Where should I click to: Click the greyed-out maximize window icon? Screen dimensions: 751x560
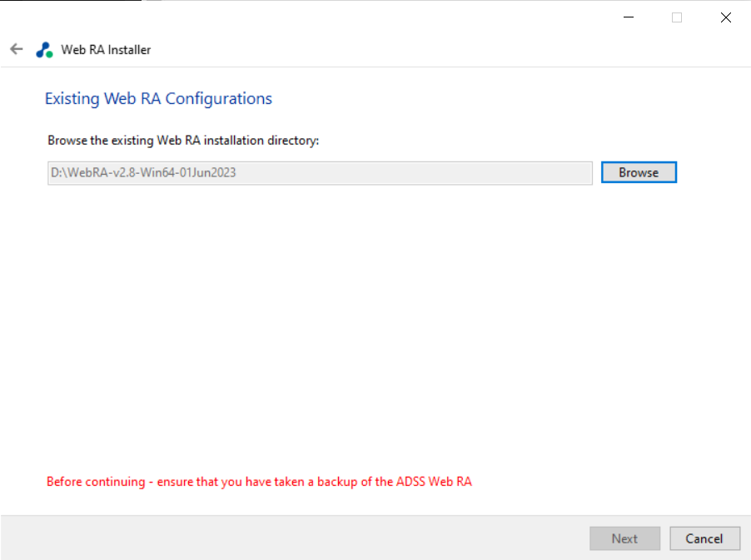coord(677,17)
